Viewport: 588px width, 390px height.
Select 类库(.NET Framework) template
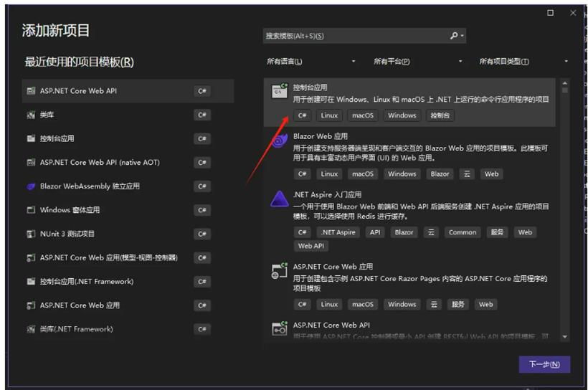pyautogui.click(x=128, y=329)
